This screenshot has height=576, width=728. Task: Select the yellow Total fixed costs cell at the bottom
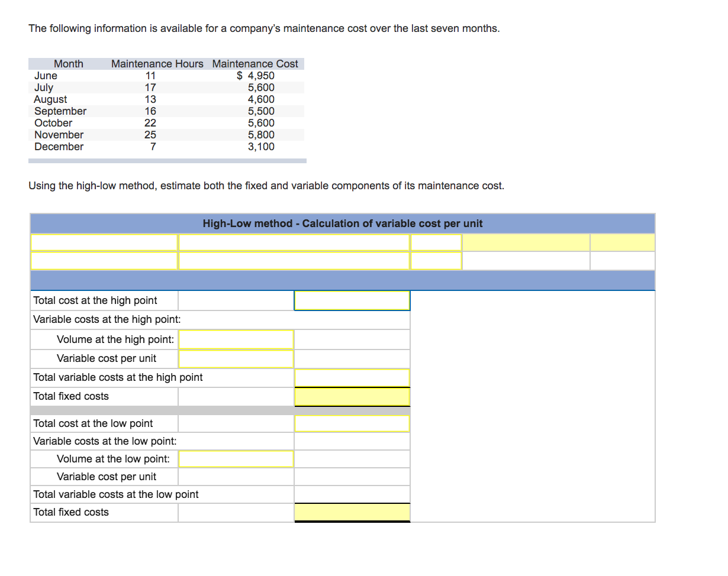[x=352, y=512]
